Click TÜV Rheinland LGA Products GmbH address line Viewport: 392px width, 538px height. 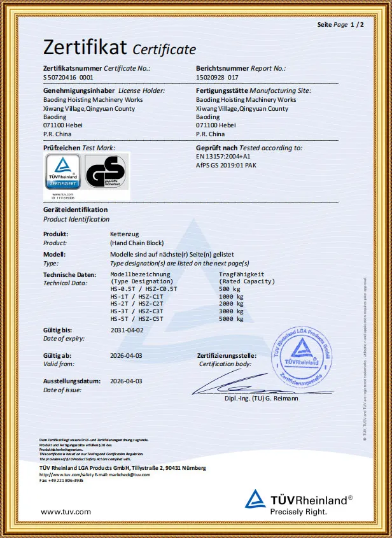coord(123,468)
